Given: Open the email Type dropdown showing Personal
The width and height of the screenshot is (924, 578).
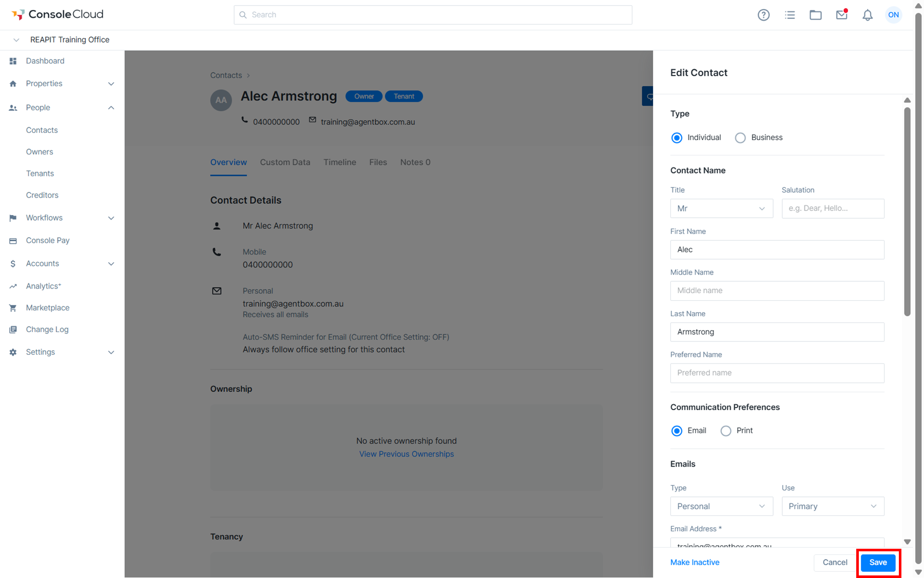Looking at the screenshot, I should tap(722, 506).
